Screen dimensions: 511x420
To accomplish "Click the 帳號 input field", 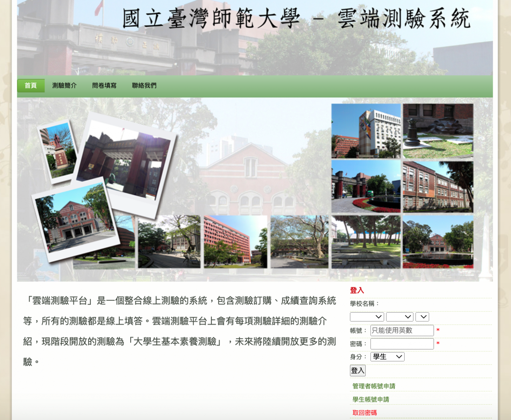I will point(402,330).
